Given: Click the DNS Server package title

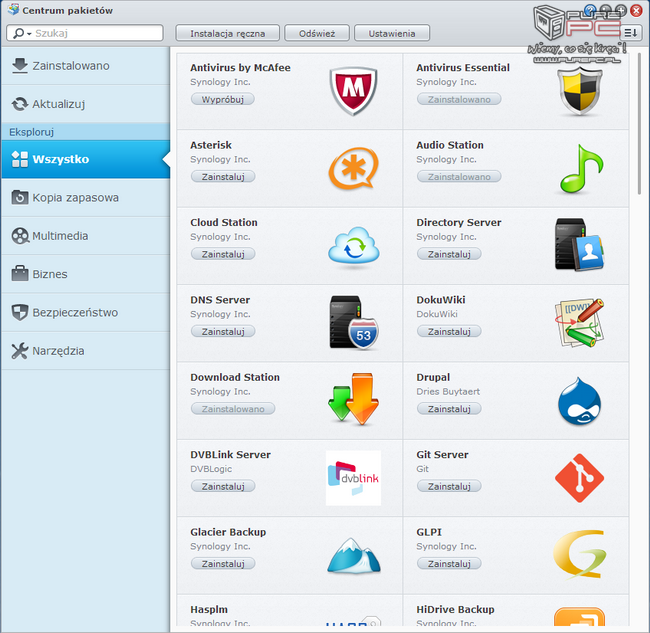Looking at the screenshot, I should click(220, 300).
